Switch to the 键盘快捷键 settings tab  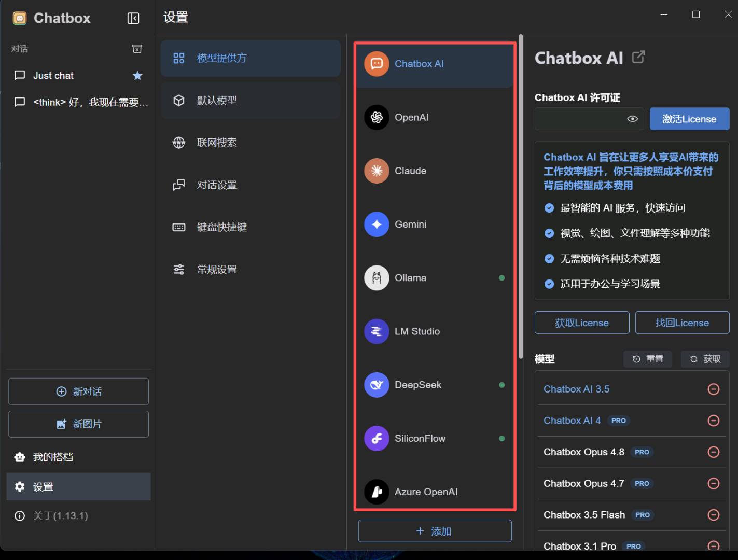pos(250,227)
